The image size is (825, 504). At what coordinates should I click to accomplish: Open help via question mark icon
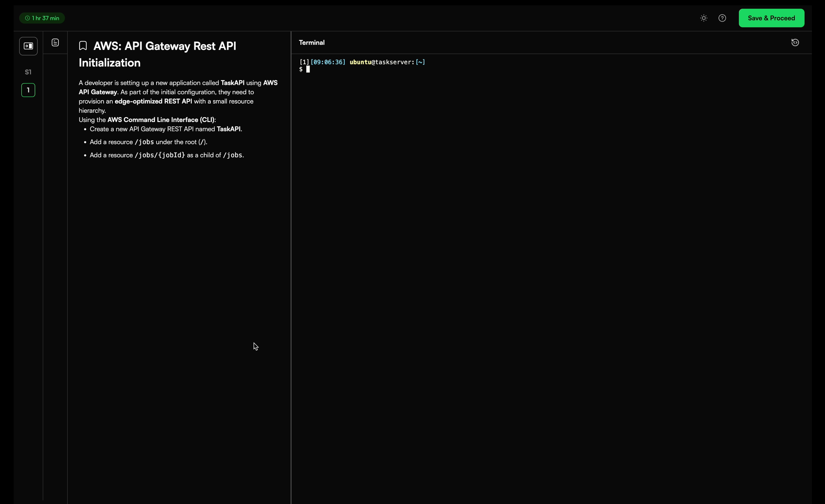point(722,18)
